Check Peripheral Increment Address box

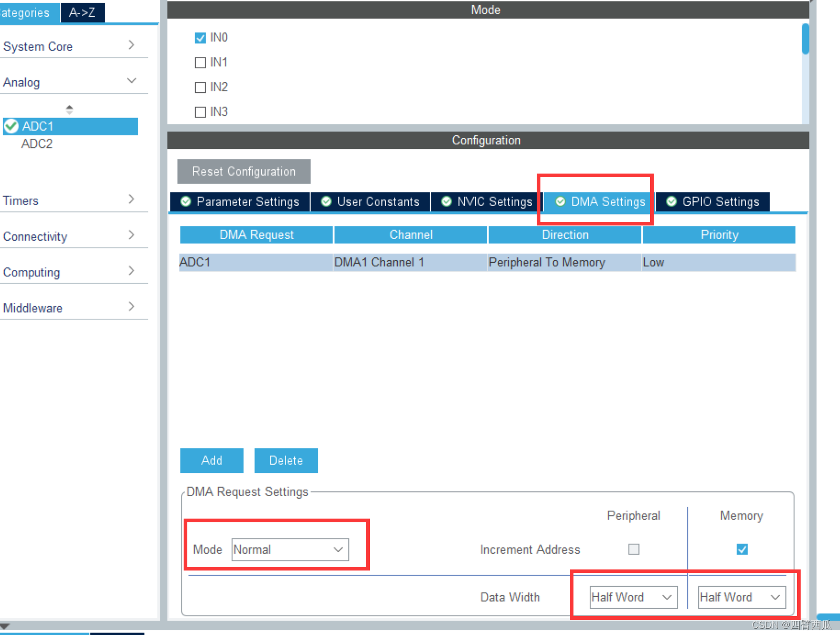[634, 549]
